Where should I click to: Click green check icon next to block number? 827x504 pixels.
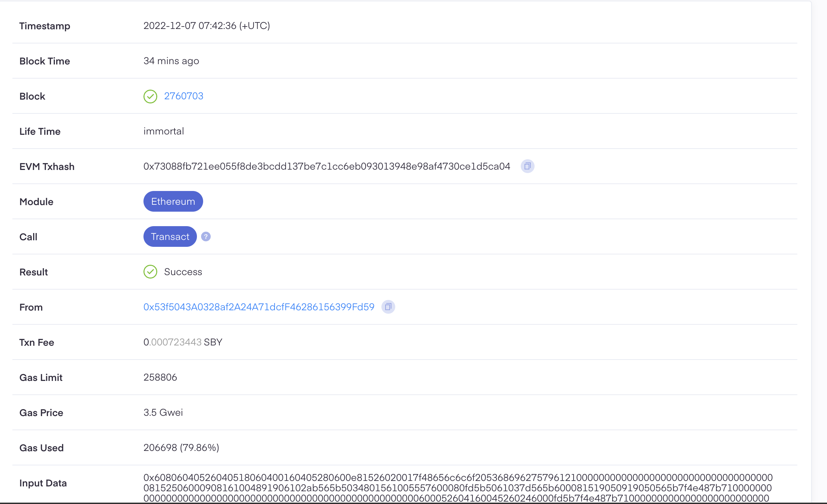click(150, 97)
